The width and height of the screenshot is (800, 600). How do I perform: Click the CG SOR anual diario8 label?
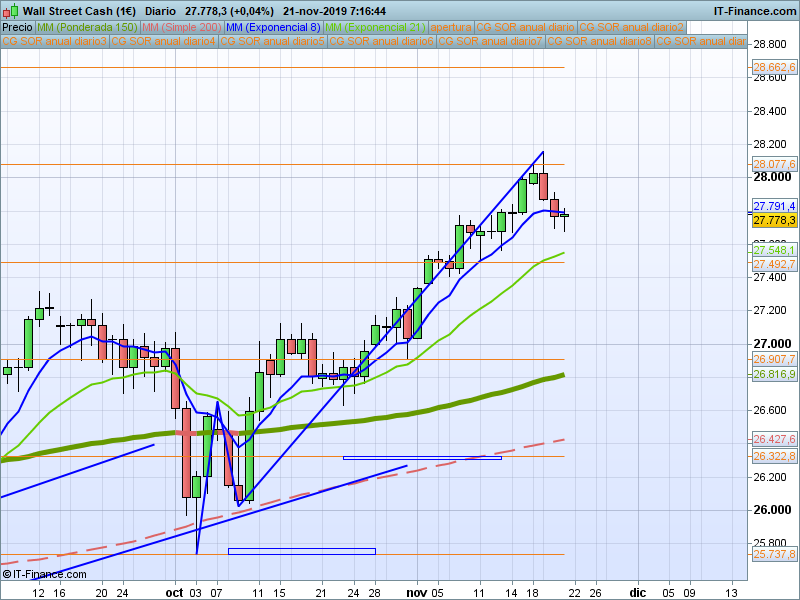(x=599, y=41)
